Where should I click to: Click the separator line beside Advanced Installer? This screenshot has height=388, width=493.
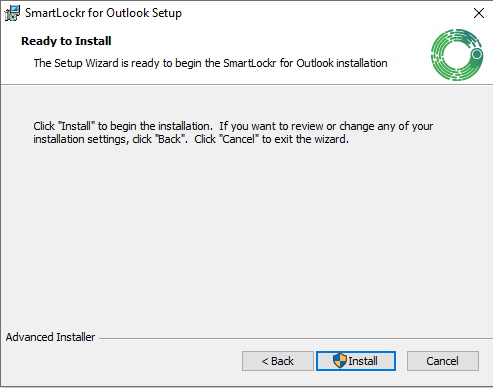pos(296,339)
